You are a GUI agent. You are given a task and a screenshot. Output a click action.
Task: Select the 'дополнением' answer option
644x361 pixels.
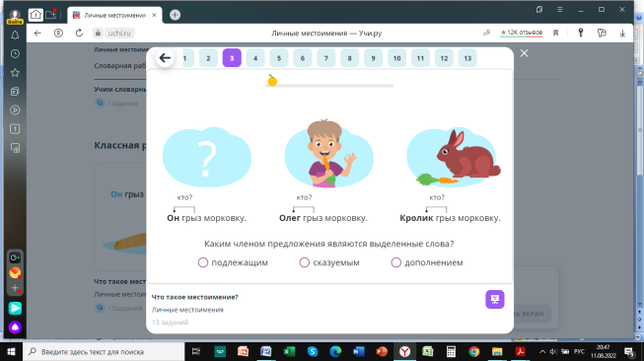pyautogui.click(x=427, y=262)
